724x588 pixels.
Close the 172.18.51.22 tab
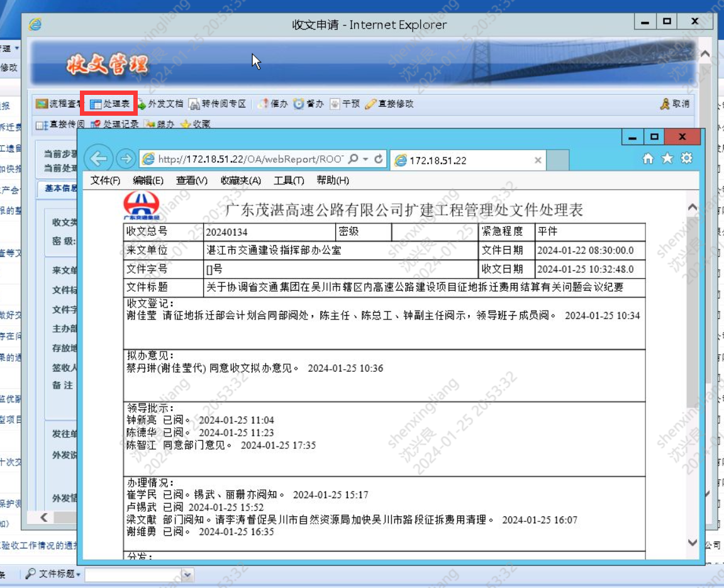pyautogui.click(x=538, y=160)
